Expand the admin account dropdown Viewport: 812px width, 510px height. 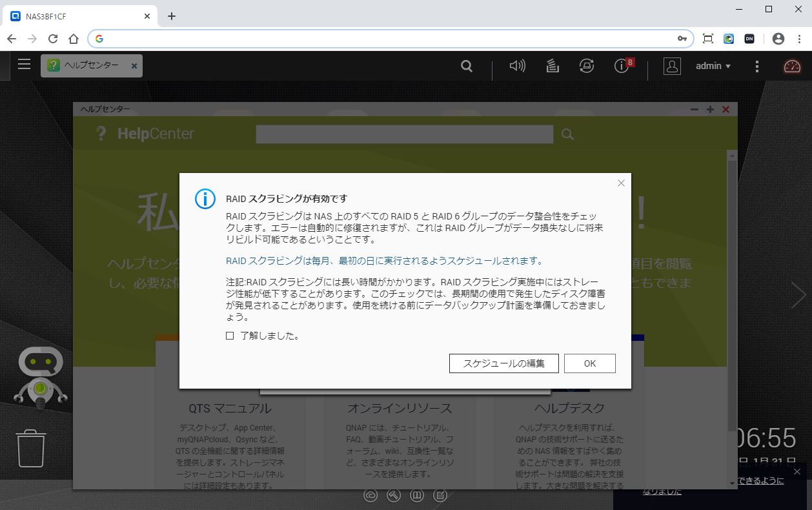tap(713, 66)
